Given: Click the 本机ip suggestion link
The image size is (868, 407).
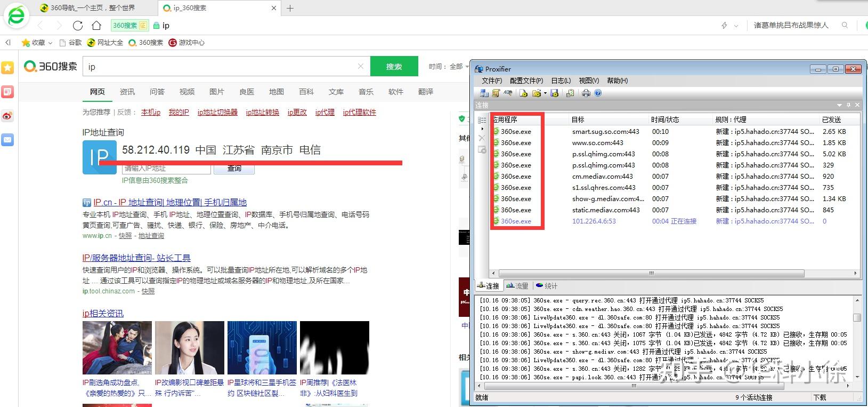Looking at the screenshot, I should pyautogui.click(x=151, y=112).
